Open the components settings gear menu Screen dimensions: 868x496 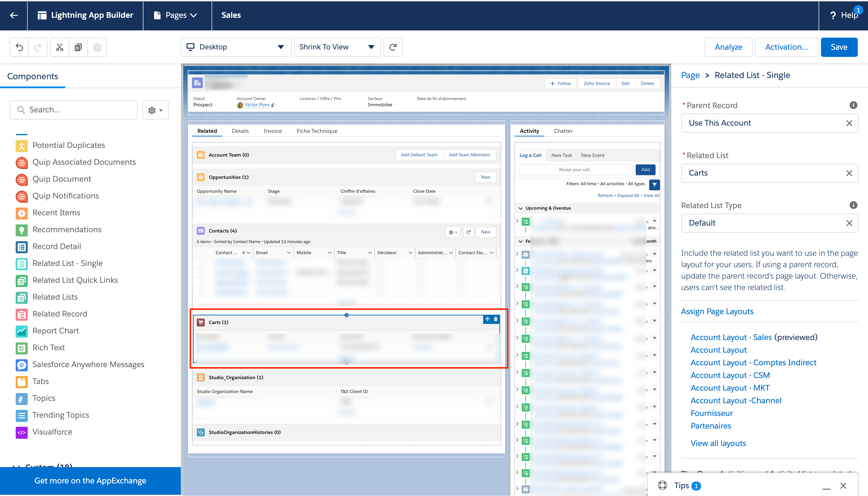156,110
